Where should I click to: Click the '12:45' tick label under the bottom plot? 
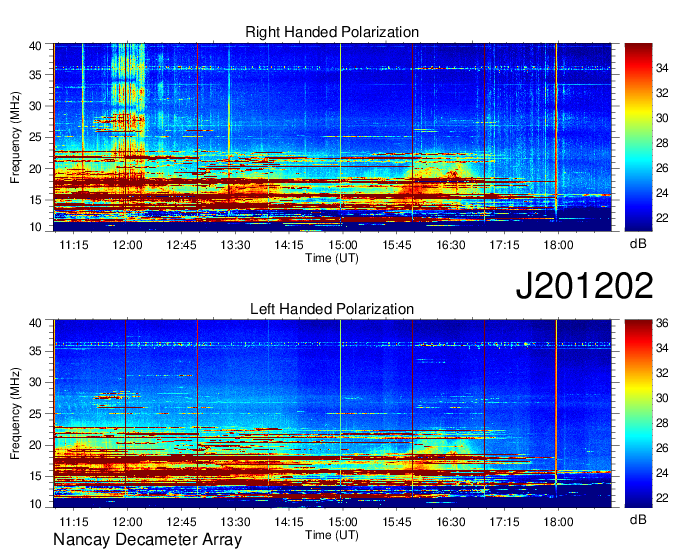181,522
